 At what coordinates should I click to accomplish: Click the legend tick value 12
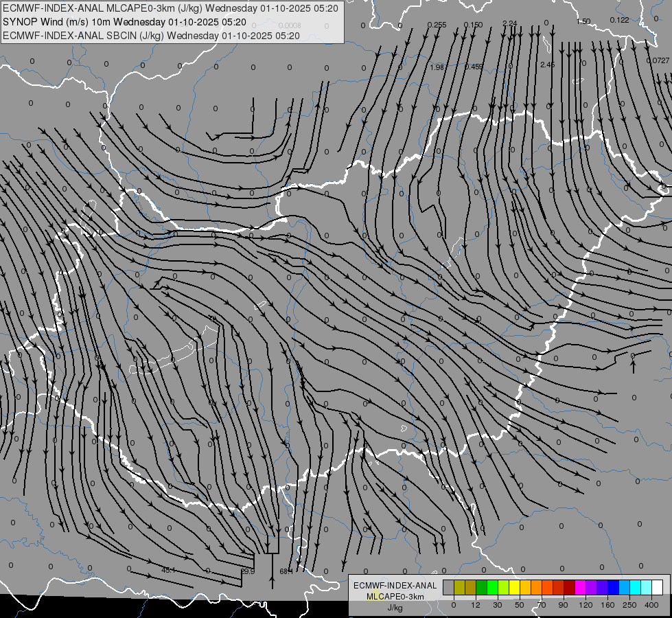(476, 605)
